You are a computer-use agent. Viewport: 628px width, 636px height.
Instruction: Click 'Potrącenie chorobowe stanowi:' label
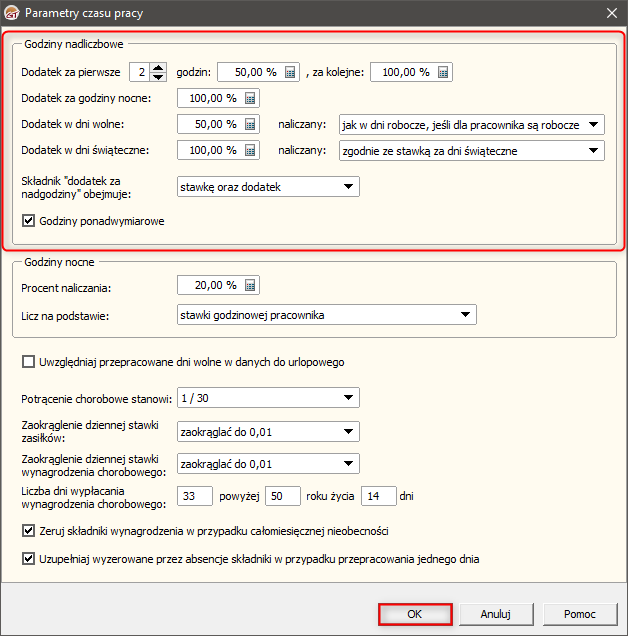point(97,399)
